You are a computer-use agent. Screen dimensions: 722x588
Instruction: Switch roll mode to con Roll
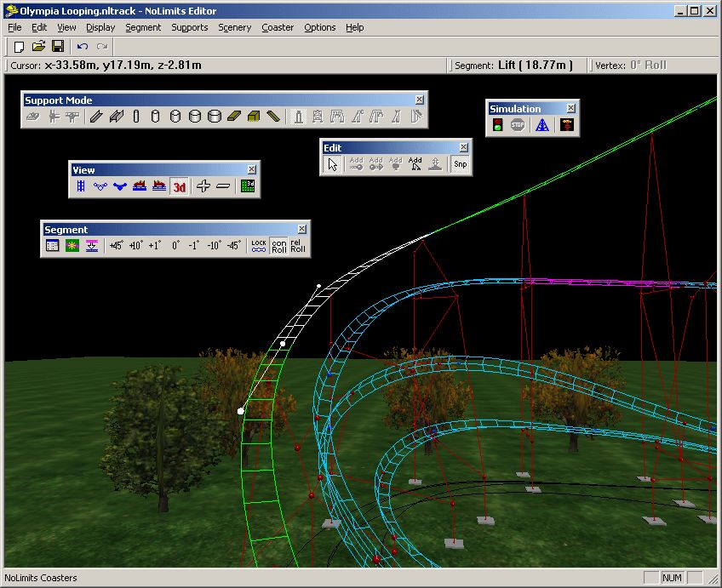[x=278, y=244]
